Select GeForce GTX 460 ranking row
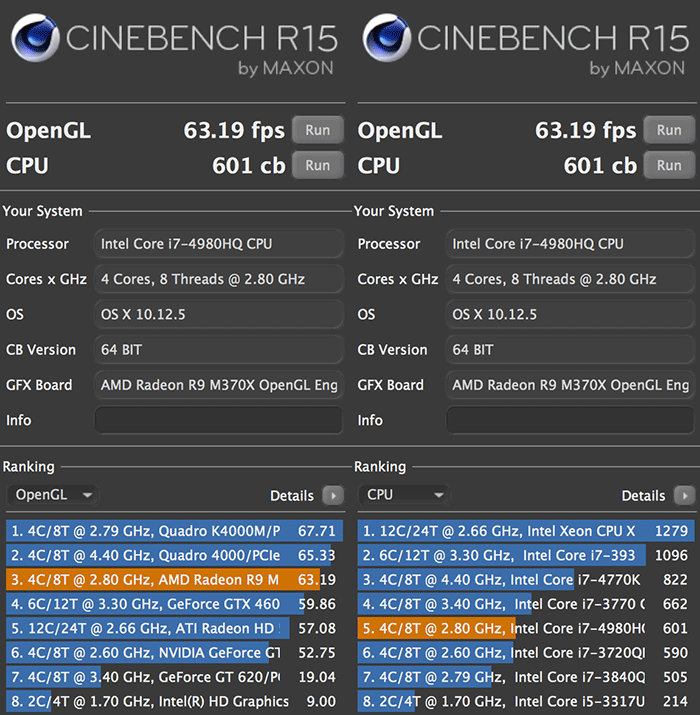700x715 pixels. click(174, 604)
